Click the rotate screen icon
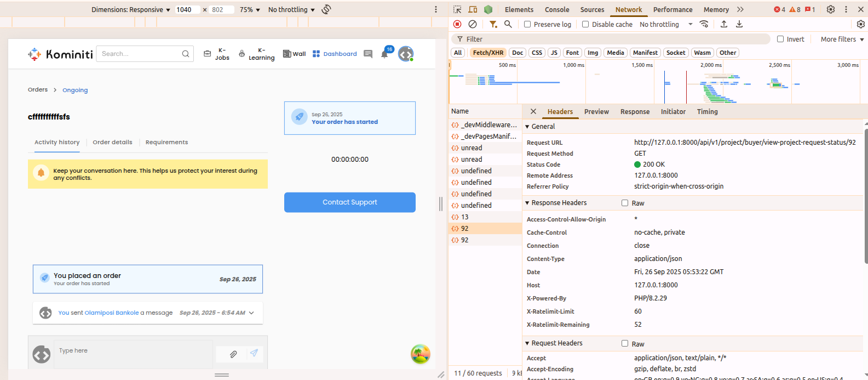 pos(326,9)
